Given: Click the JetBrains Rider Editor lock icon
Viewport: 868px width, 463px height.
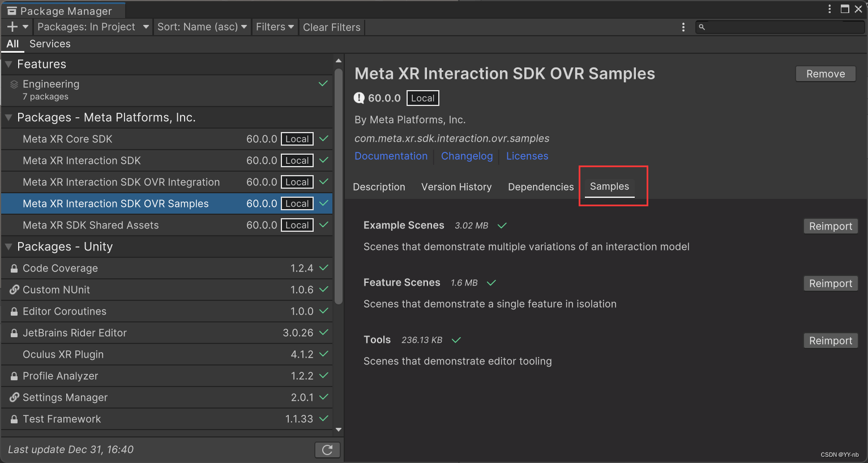Looking at the screenshot, I should [14, 333].
